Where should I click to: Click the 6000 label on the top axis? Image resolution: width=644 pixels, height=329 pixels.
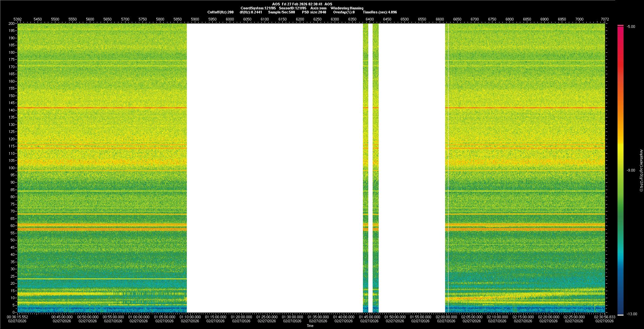click(230, 19)
